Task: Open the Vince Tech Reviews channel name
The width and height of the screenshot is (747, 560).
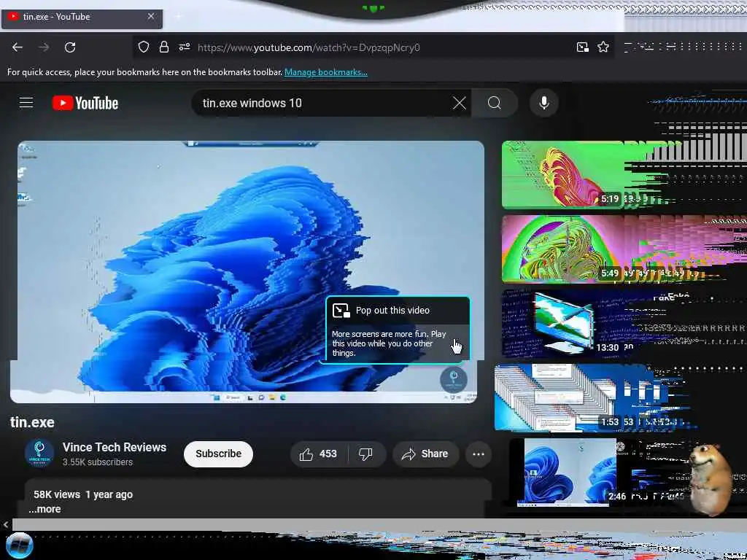Action: click(x=115, y=447)
